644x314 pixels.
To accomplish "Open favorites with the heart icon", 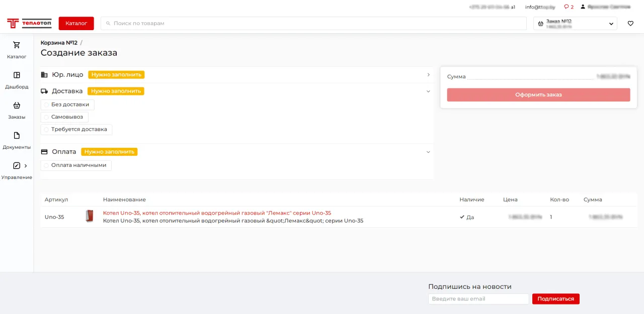I will 630,24.
